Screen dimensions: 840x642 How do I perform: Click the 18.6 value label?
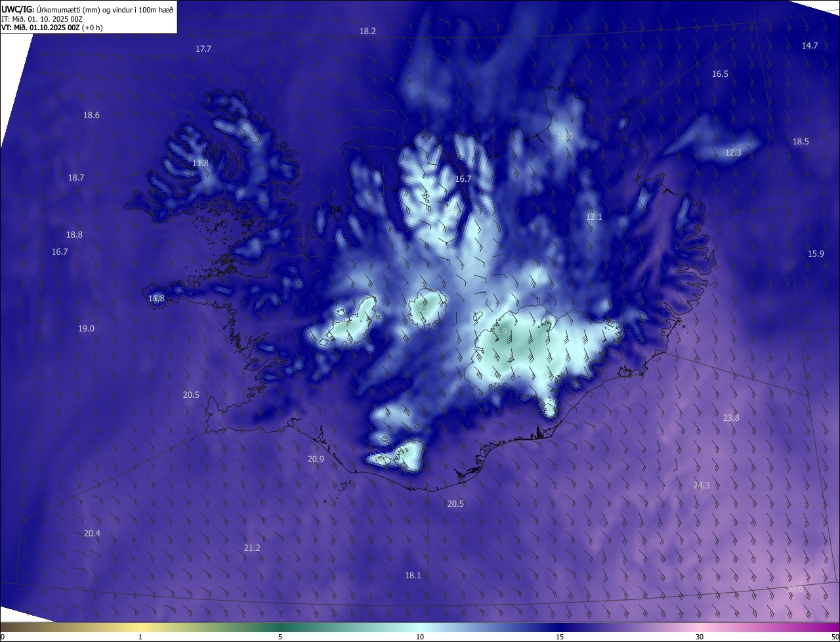pyautogui.click(x=91, y=116)
